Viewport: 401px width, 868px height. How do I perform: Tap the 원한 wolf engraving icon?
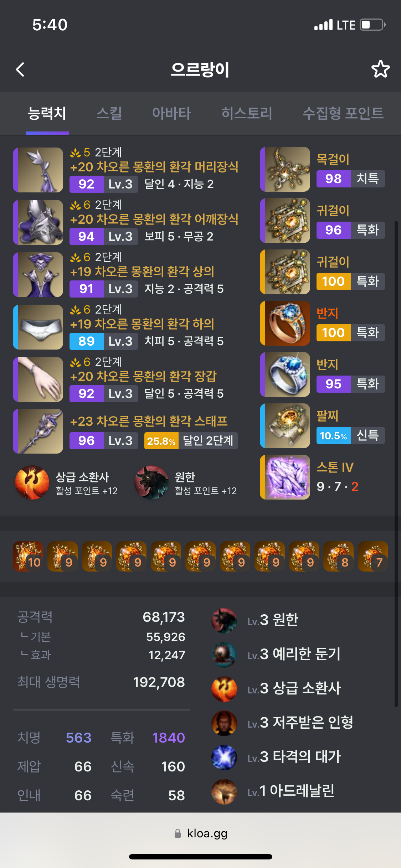pyautogui.click(x=151, y=482)
